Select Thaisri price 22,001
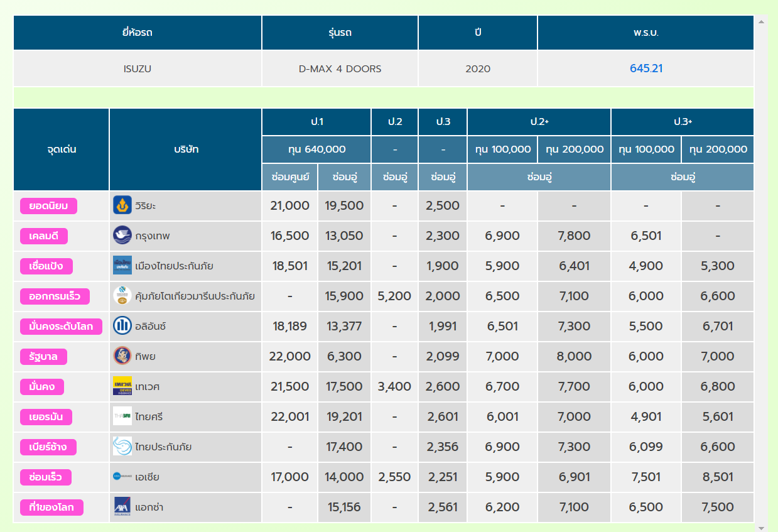The image size is (778, 532). point(290,416)
